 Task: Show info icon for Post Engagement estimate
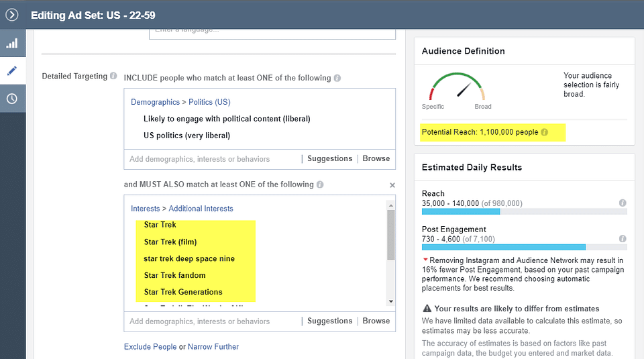pyautogui.click(x=623, y=239)
